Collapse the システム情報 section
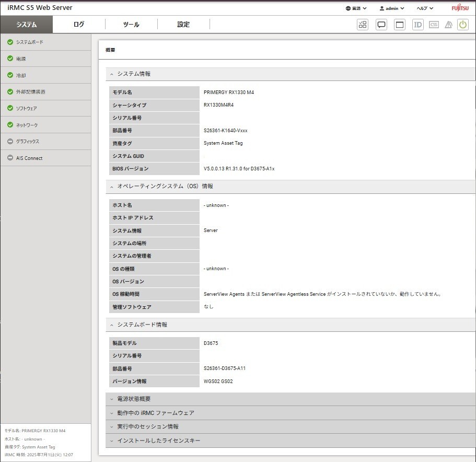 point(291,74)
